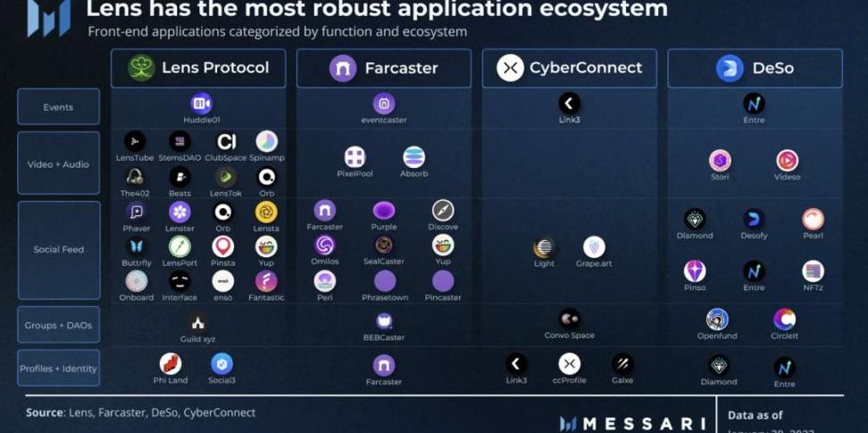
Task: Click the ccProfile icon
Action: [569, 363]
